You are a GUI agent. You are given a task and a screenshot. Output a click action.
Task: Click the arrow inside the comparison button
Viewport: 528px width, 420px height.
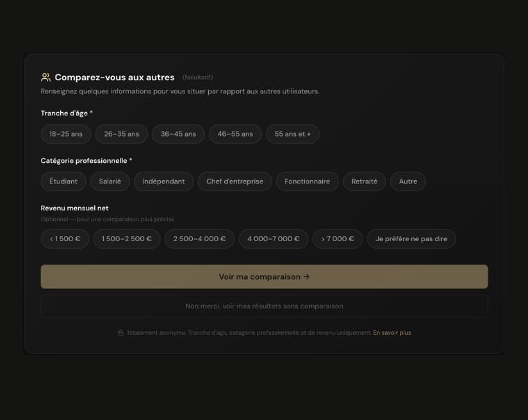306,276
